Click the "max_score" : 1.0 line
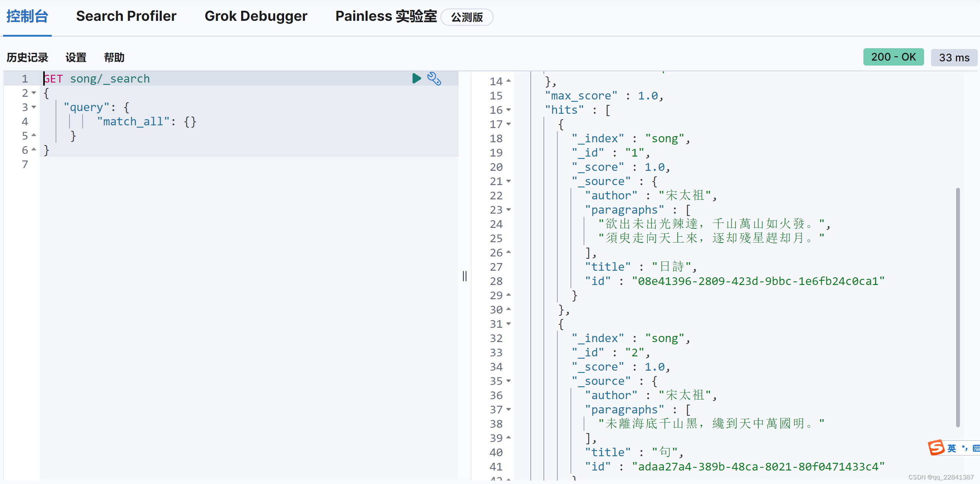The height and width of the screenshot is (484, 980). (x=604, y=96)
